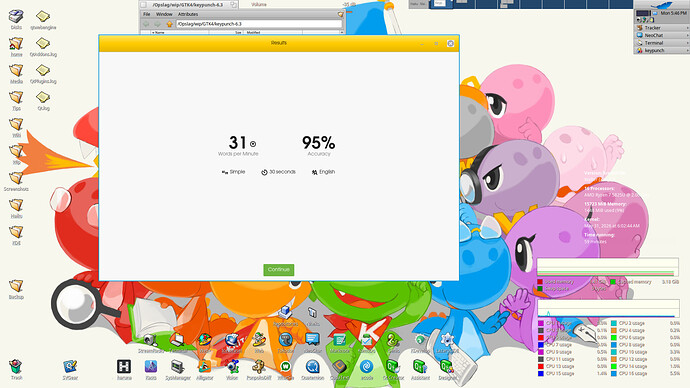Image resolution: width=690 pixels, height=388 pixels.
Task: Open the Tips folder on desktop
Action: (16, 97)
